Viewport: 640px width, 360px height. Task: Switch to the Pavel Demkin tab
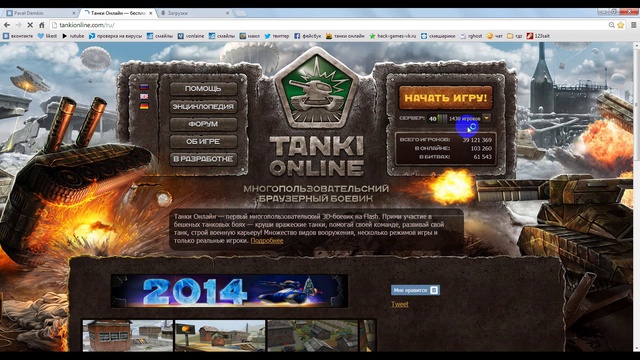(39, 13)
